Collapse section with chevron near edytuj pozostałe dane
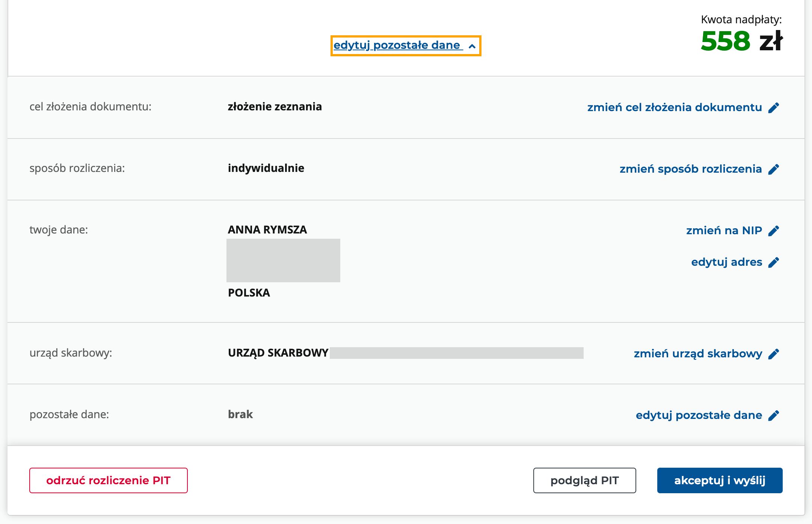The height and width of the screenshot is (524, 812). coord(472,46)
